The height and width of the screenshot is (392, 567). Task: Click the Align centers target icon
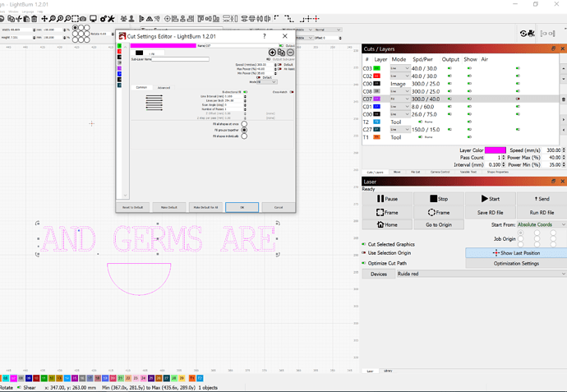[x=168, y=18]
